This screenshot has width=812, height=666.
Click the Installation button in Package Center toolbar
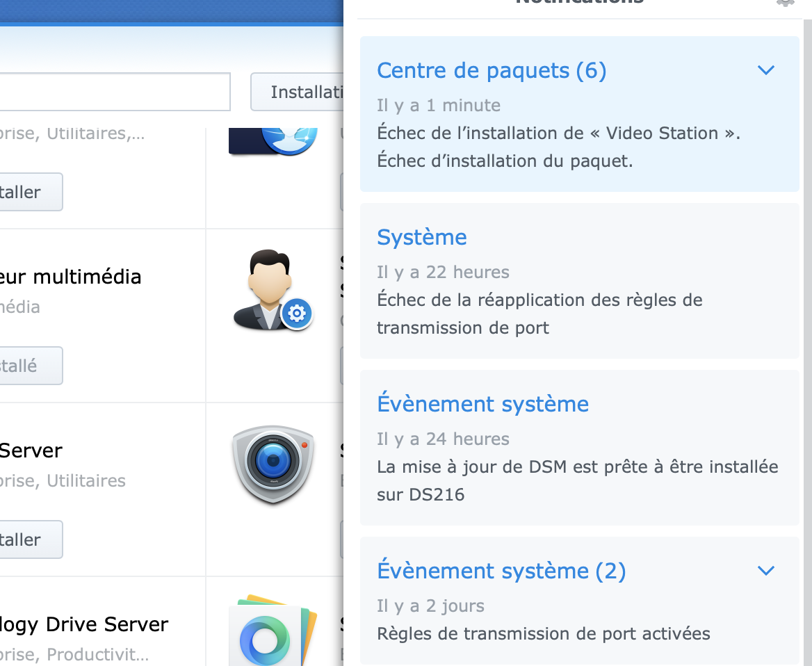click(x=298, y=92)
